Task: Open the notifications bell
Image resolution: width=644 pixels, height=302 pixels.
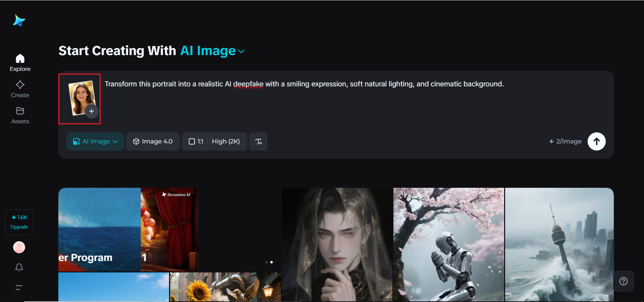Action: click(x=19, y=267)
